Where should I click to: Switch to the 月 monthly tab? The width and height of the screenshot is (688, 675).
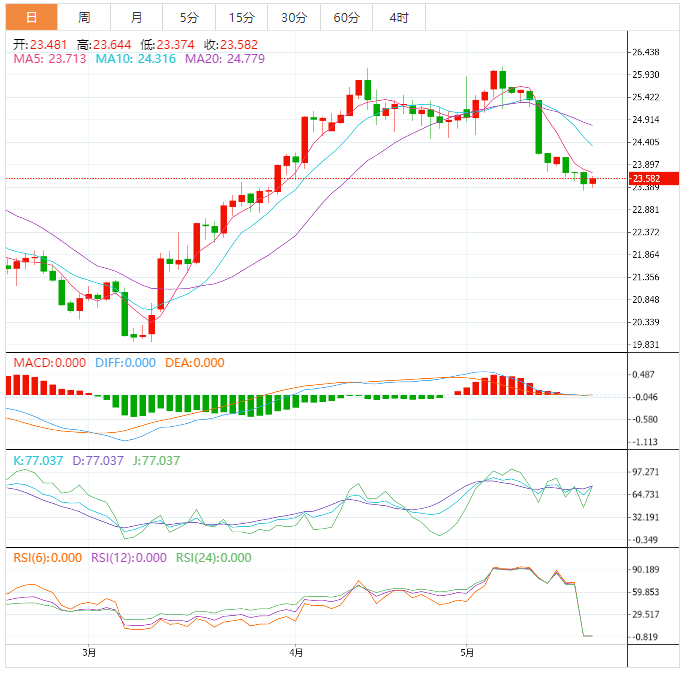(136, 18)
